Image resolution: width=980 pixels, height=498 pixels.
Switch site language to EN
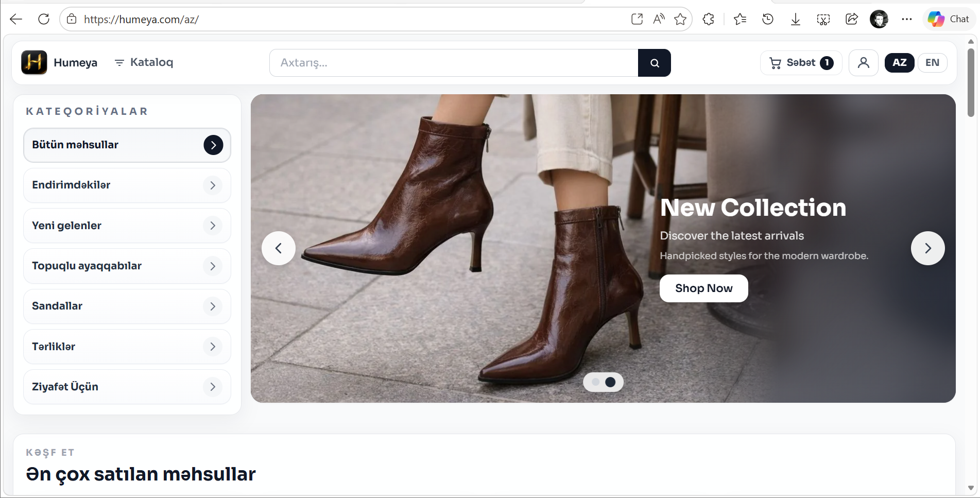[932, 63]
